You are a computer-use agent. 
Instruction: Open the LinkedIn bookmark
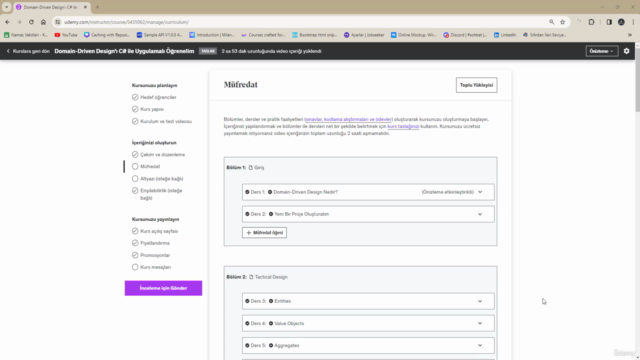(505, 35)
